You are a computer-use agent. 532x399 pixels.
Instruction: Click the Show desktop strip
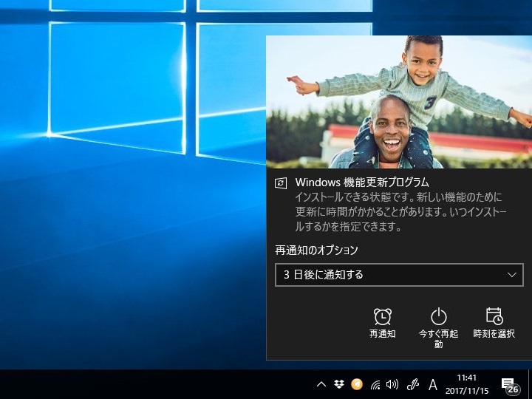pyautogui.click(x=531, y=384)
